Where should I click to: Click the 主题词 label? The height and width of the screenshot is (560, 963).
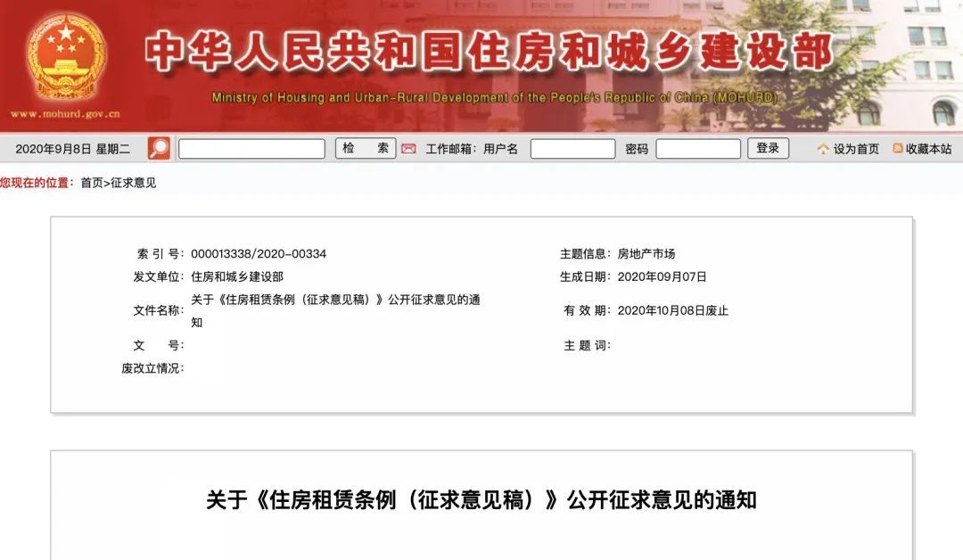[x=587, y=345]
